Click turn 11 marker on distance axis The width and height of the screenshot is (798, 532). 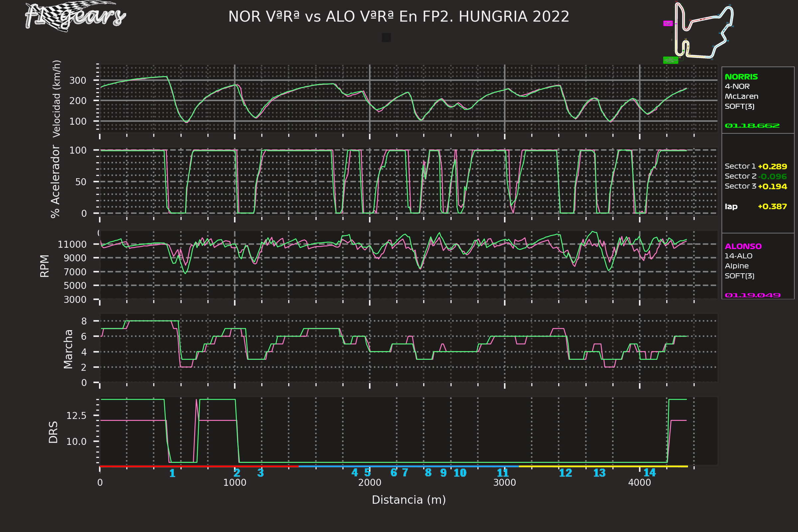(503, 472)
